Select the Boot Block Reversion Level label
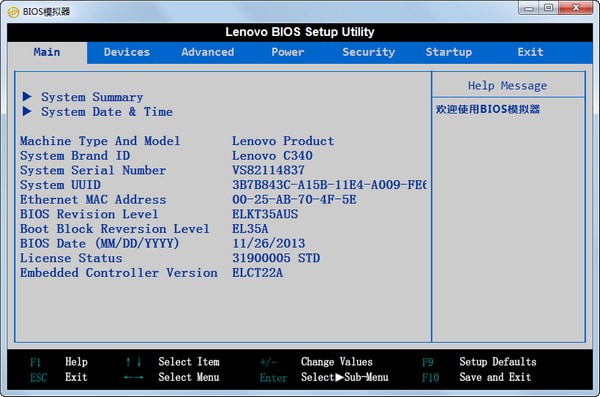 (x=115, y=229)
